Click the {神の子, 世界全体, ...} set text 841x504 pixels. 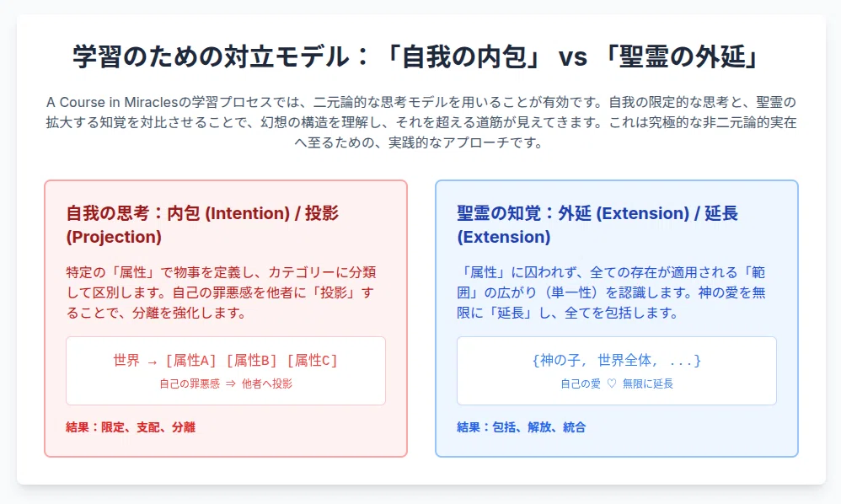[x=616, y=361]
